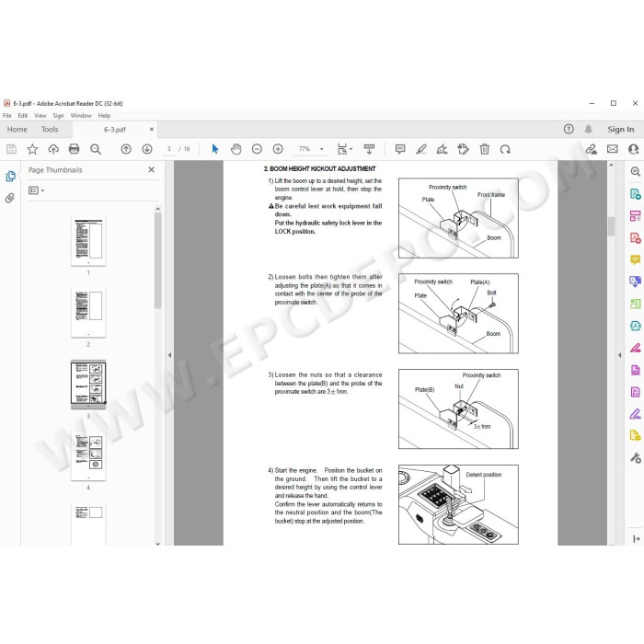644x644 pixels.
Task: Open the Window menu
Action: (81, 116)
